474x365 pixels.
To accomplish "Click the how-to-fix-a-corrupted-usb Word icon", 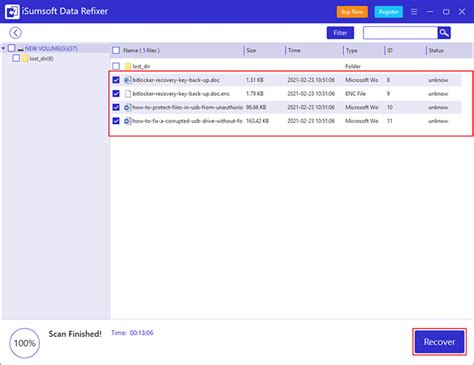I will pos(128,121).
